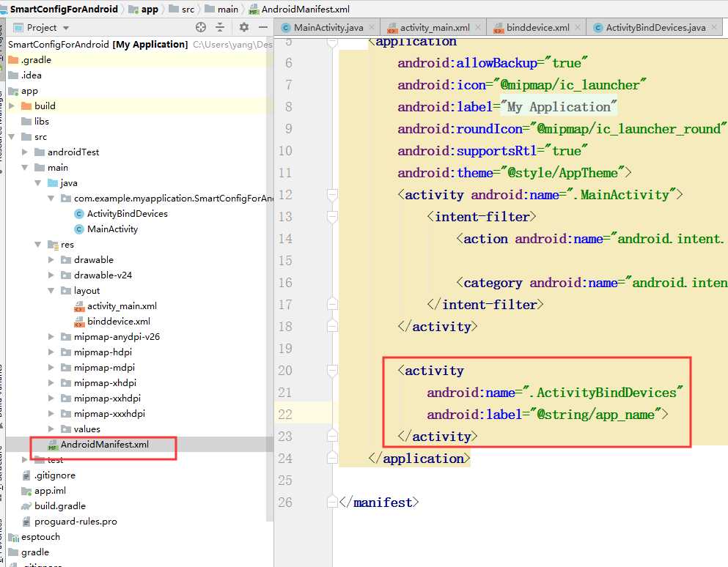Collapse the com.example.myapplication package
The image size is (728, 567).
[51, 198]
